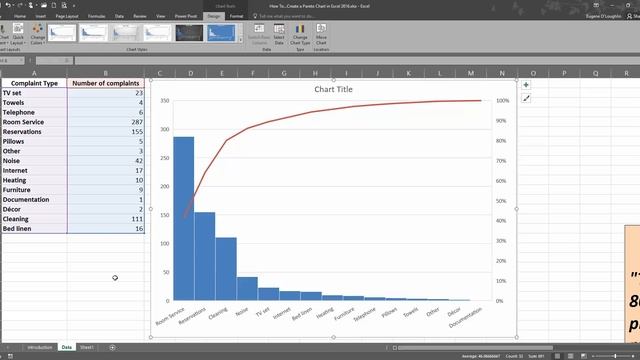Select the Documentation cell in column A
Screen dimensions: 640x360
[x=34, y=200]
